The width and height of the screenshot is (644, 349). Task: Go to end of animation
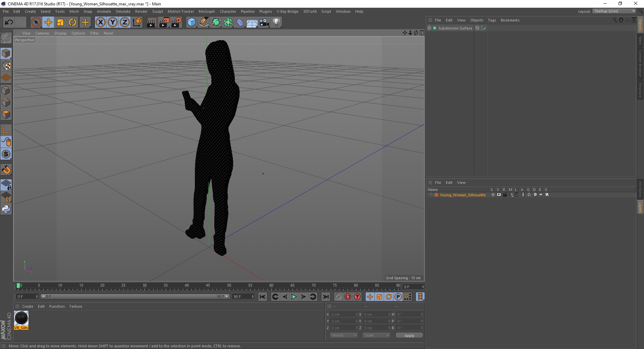(x=325, y=297)
